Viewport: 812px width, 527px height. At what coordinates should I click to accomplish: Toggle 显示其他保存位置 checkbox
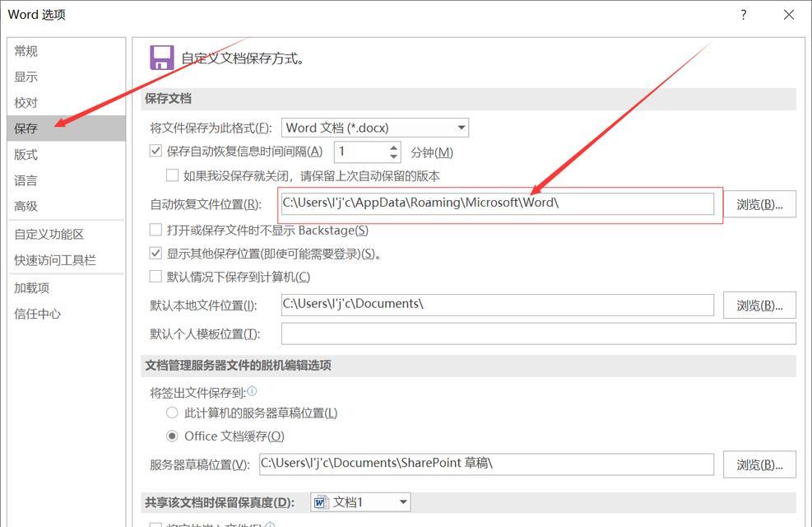155,253
